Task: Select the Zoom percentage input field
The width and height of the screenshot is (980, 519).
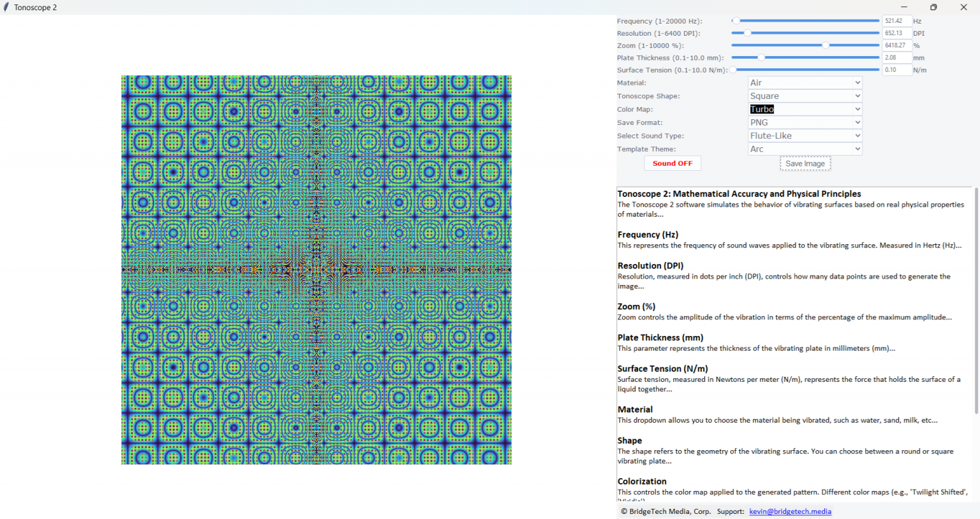Action: click(897, 45)
